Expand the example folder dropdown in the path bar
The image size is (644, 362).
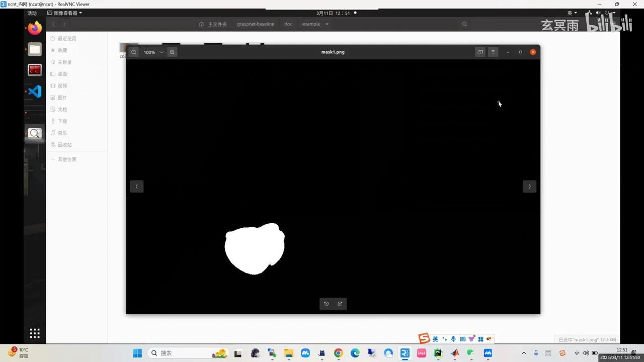[x=327, y=24]
